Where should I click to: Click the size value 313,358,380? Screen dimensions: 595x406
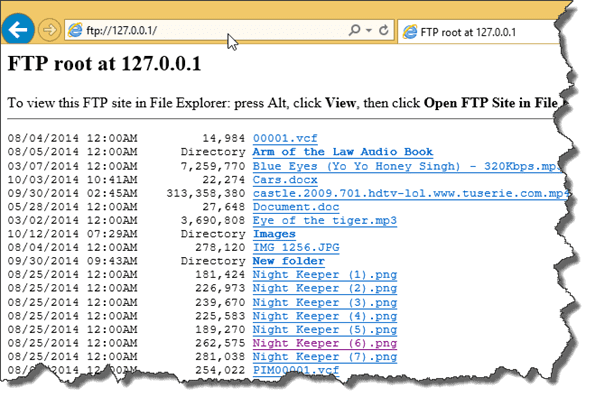[x=206, y=194]
